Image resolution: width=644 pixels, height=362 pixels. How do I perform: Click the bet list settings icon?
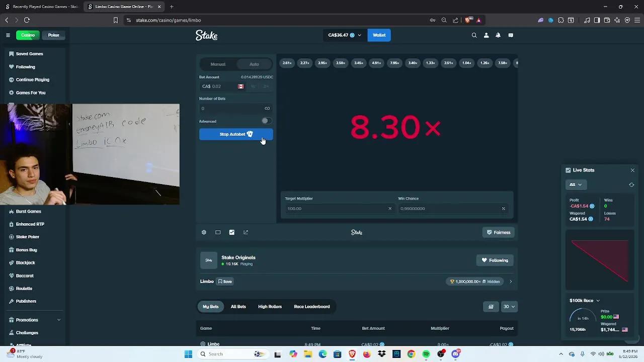(491, 307)
